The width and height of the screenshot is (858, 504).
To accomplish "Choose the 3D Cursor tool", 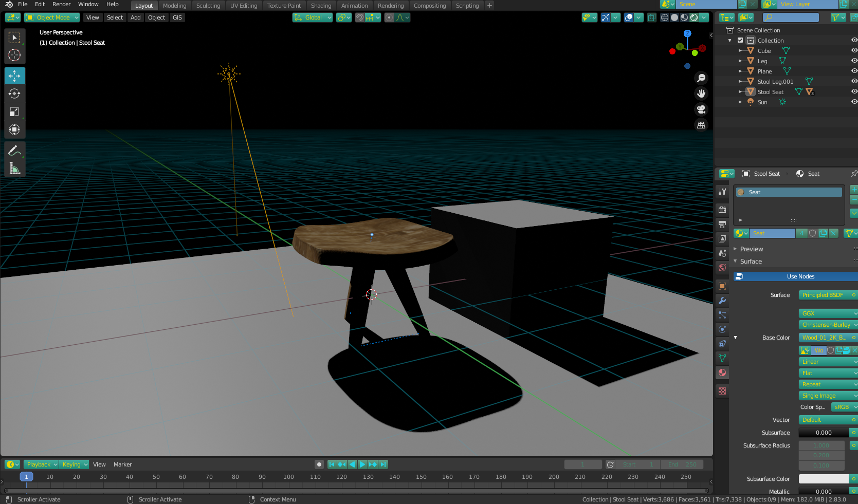I will pyautogui.click(x=14, y=55).
